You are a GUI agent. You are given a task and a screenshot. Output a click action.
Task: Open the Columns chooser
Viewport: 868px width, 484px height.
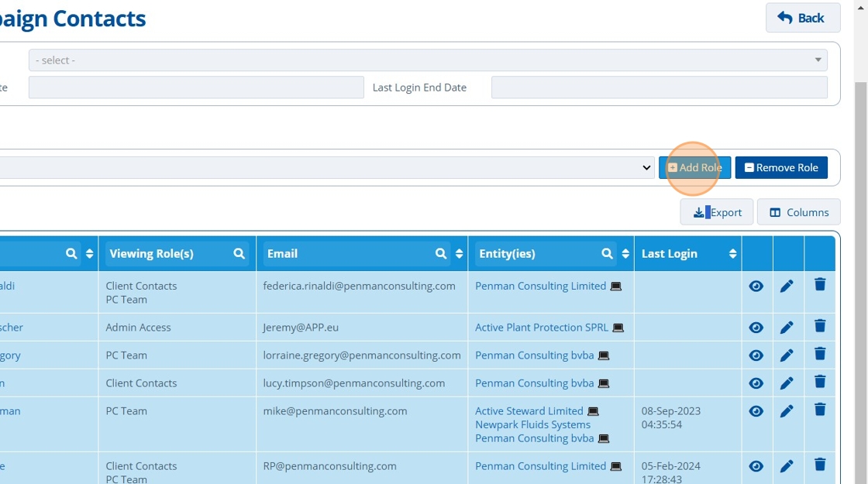(799, 212)
